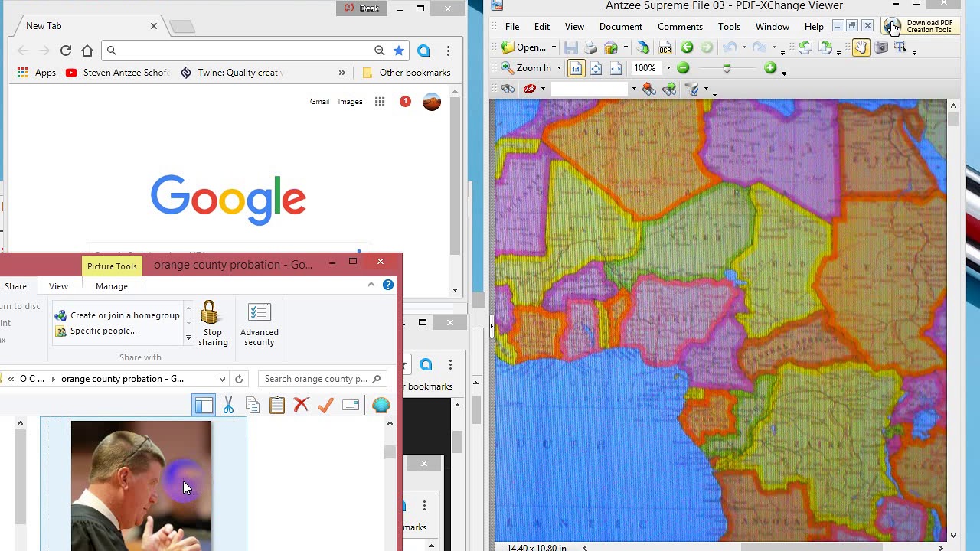This screenshot has height=551, width=980.
Task: Open Steven Antzee Schofe bookmark
Action: tap(118, 73)
